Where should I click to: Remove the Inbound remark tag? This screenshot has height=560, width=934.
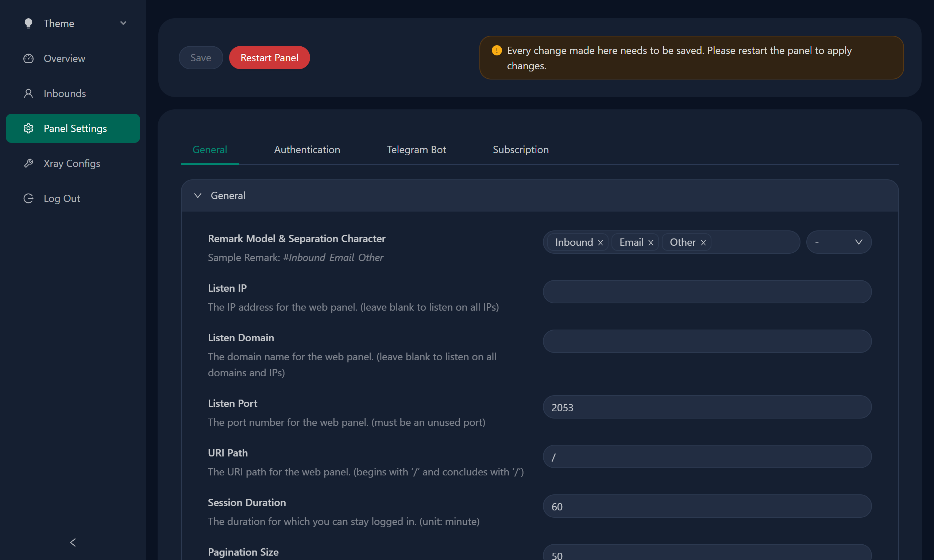(x=600, y=243)
